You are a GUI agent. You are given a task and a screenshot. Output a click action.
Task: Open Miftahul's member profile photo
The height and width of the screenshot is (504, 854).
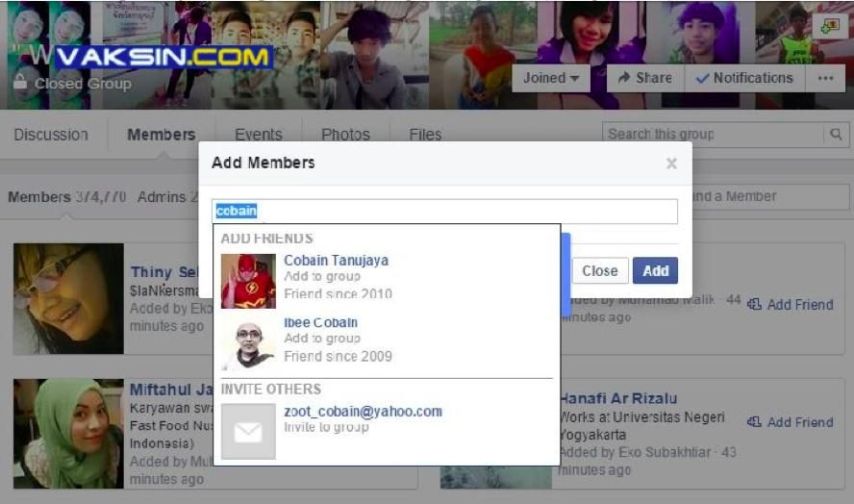pos(68,433)
